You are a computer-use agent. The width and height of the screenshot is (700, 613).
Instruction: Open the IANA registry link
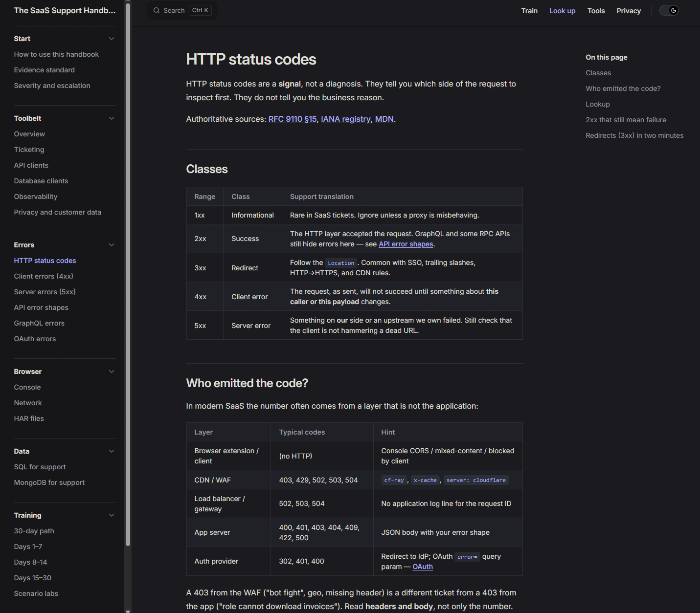345,119
